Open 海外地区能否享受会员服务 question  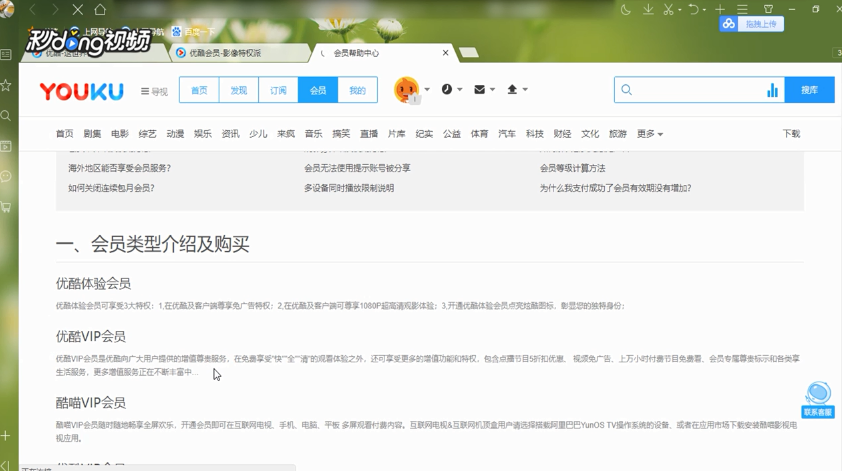point(119,168)
